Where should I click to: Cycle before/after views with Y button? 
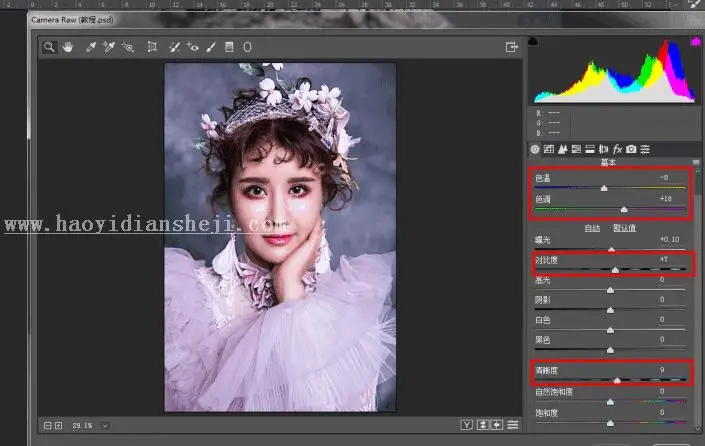tap(466, 425)
